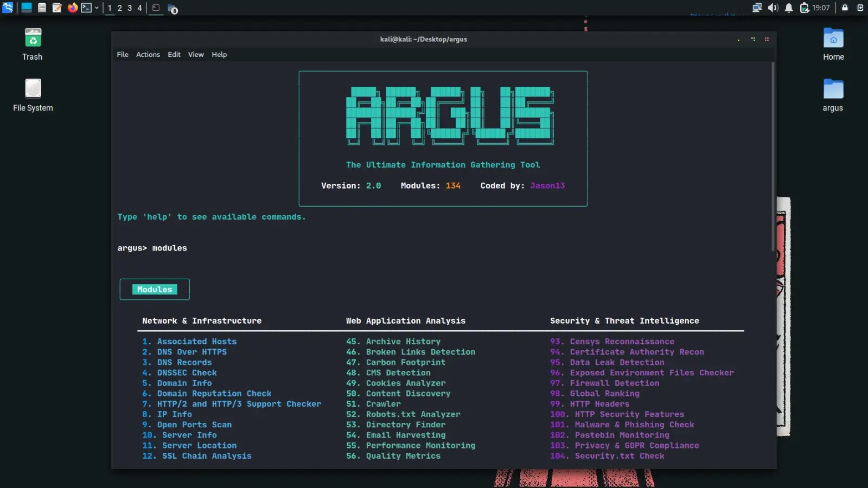This screenshot has height=488, width=868.
Task: Lock the screen using the padlock icon
Action: tap(845, 7)
